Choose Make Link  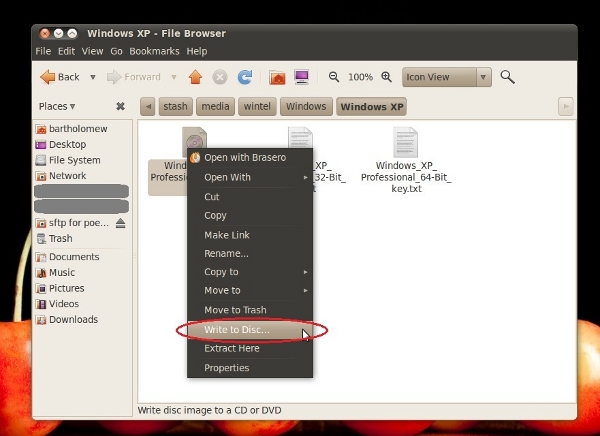tap(250, 235)
